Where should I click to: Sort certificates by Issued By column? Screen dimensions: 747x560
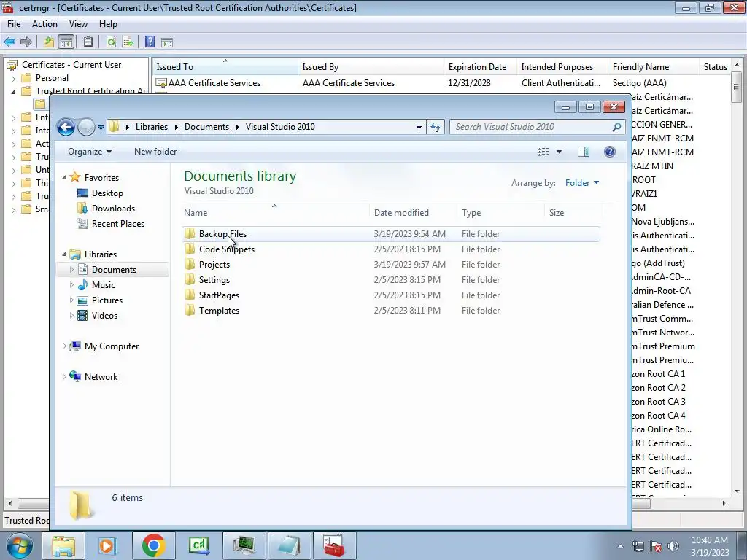371,67
